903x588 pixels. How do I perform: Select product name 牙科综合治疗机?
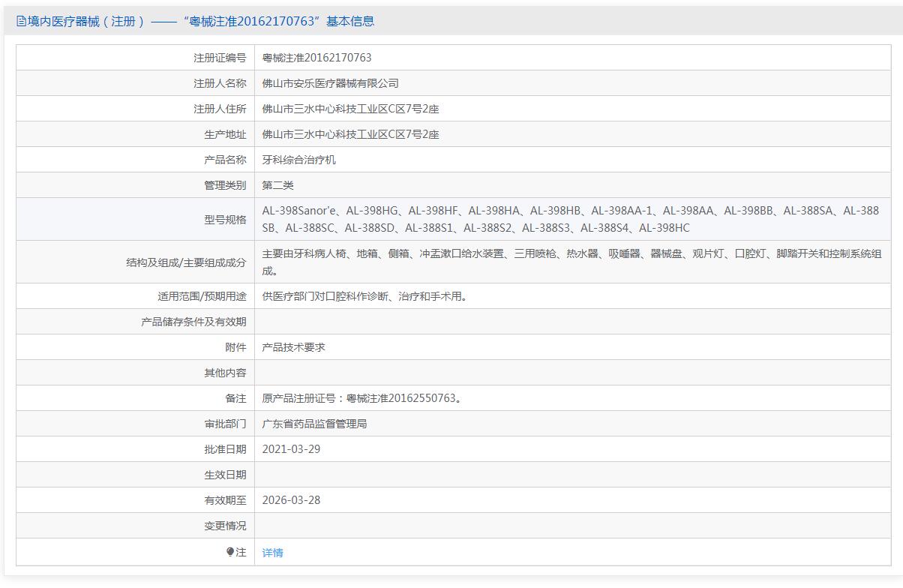click(x=299, y=160)
